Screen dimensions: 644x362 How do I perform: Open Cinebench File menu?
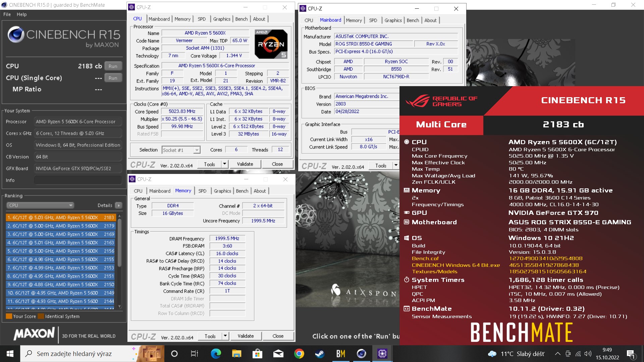(x=7, y=14)
